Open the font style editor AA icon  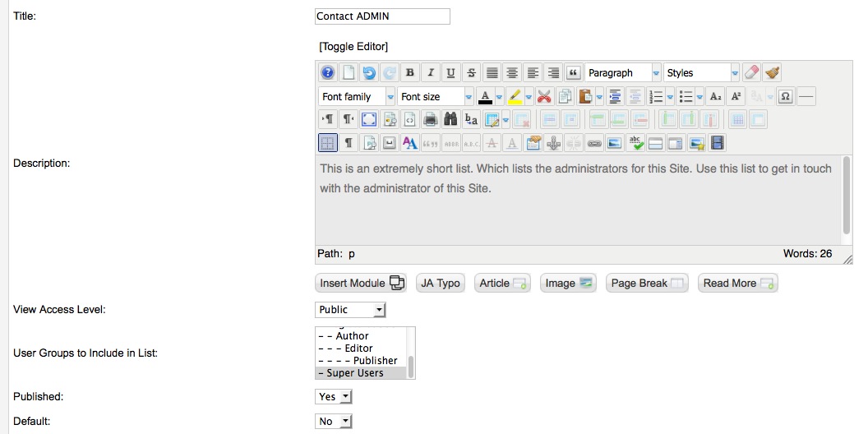coord(409,143)
